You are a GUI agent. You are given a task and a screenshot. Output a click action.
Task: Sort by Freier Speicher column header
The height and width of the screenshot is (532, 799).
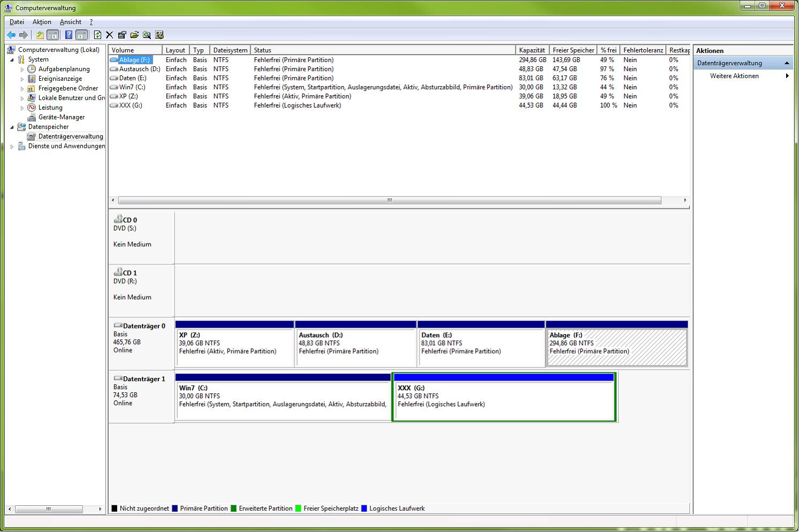click(x=573, y=50)
